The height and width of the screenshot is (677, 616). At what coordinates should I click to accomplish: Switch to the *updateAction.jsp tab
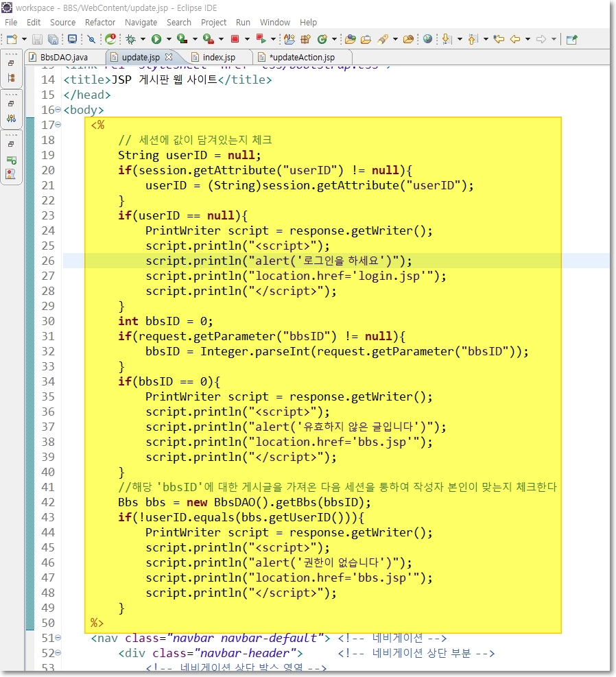point(302,58)
